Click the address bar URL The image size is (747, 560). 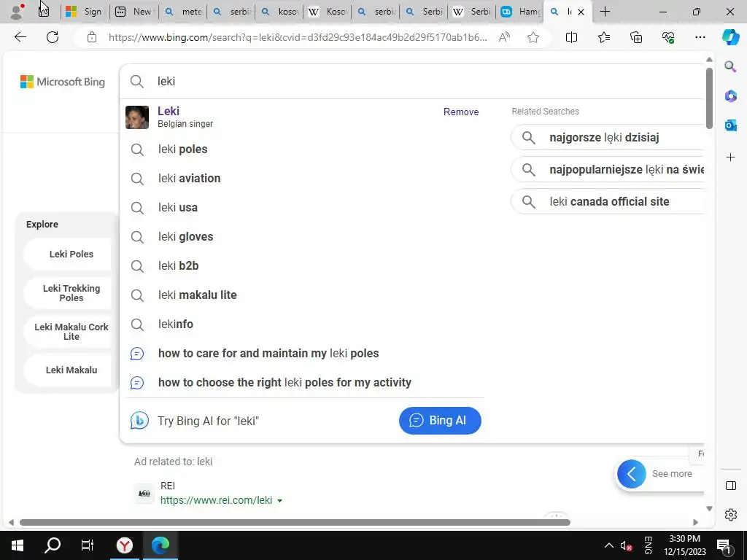click(x=298, y=37)
